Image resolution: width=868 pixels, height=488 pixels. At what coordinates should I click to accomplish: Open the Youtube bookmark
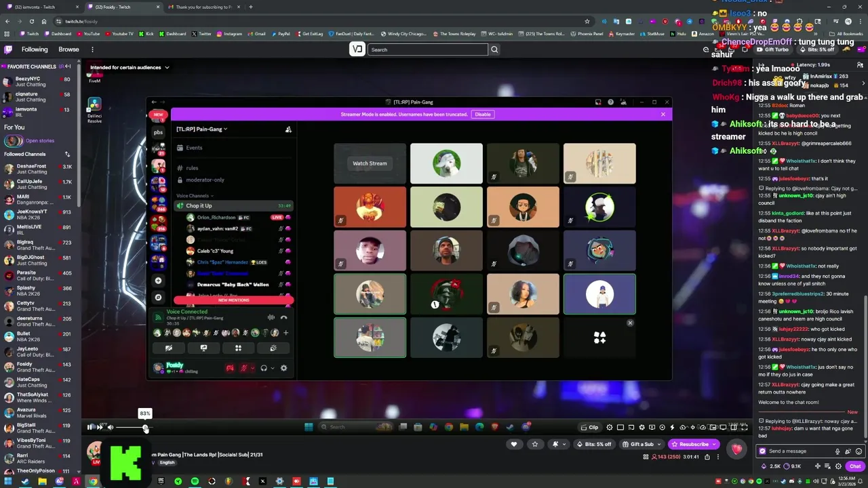pos(88,34)
